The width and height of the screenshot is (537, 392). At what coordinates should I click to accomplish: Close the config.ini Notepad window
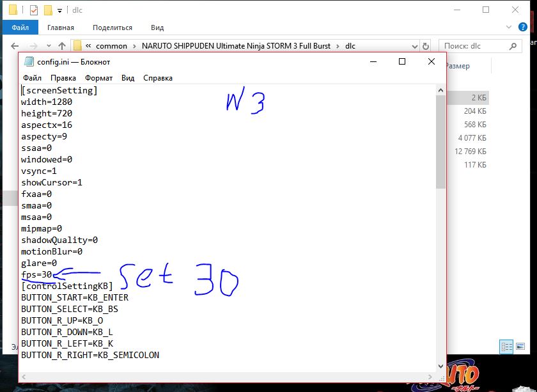coord(432,61)
